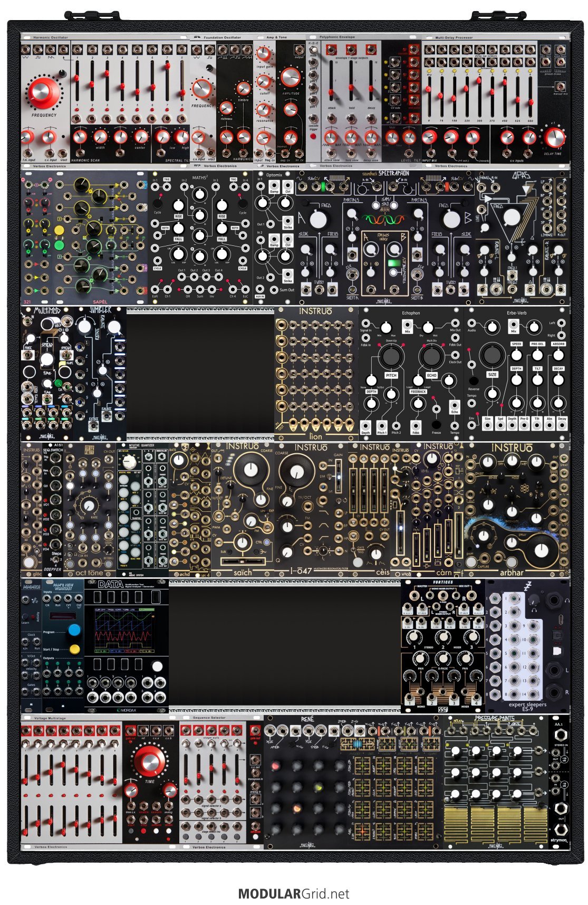The width and height of the screenshot is (588, 905).
Task: Click the large SIZE knob on Erbe-Verb
Action: point(492,355)
